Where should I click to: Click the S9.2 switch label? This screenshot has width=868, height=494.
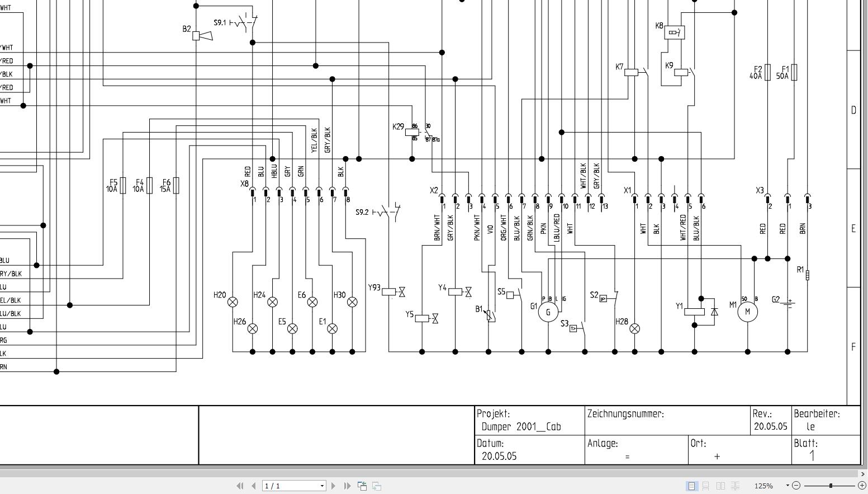(362, 213)
